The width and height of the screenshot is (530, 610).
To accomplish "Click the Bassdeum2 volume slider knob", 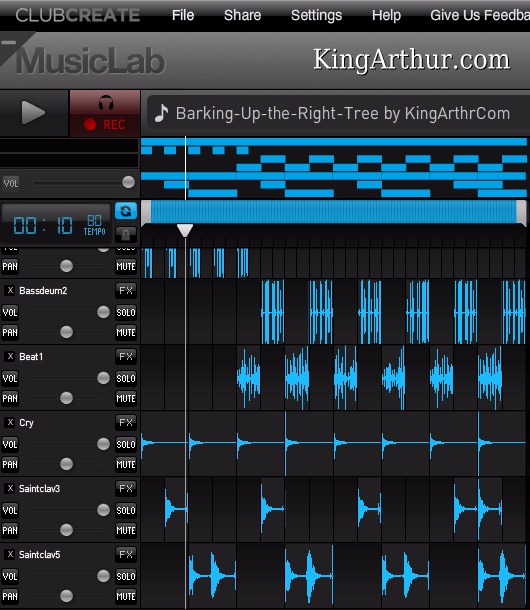I will click(x=104, y=312).
